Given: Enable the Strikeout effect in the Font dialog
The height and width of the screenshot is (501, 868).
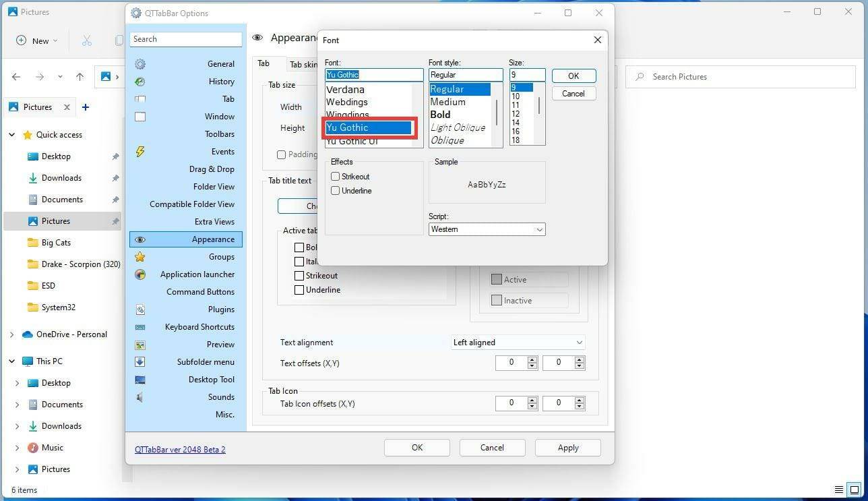Looking at the screenshot, I should tap(335, 176).
